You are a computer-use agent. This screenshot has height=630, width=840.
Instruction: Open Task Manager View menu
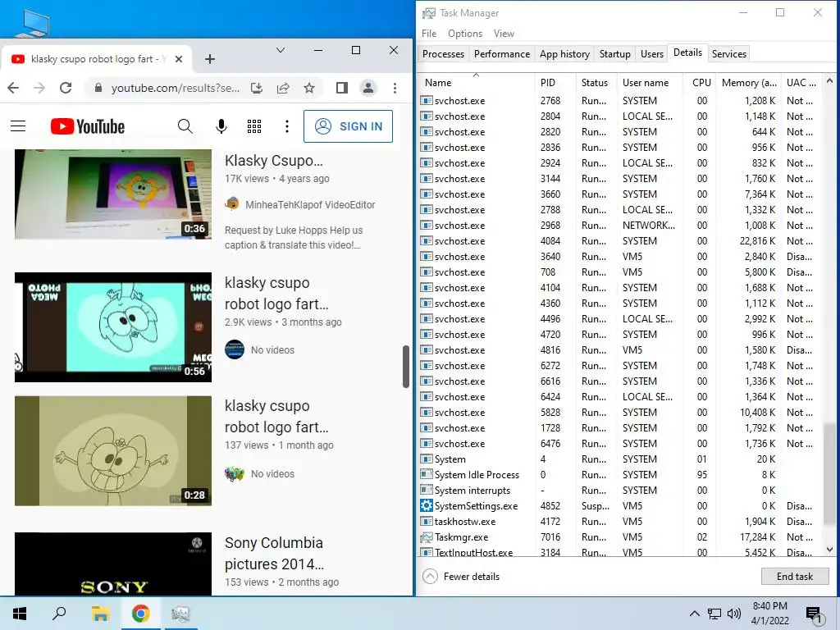pyautogui.click(x=504, y=33)
